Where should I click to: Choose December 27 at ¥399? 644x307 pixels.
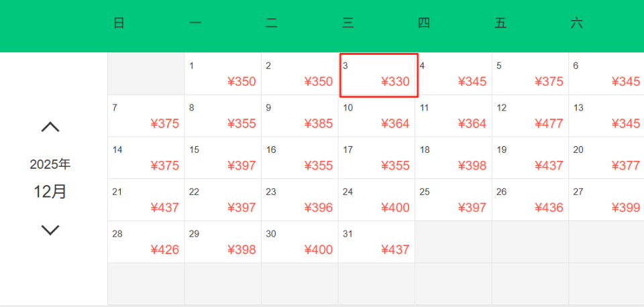(606, 200)
